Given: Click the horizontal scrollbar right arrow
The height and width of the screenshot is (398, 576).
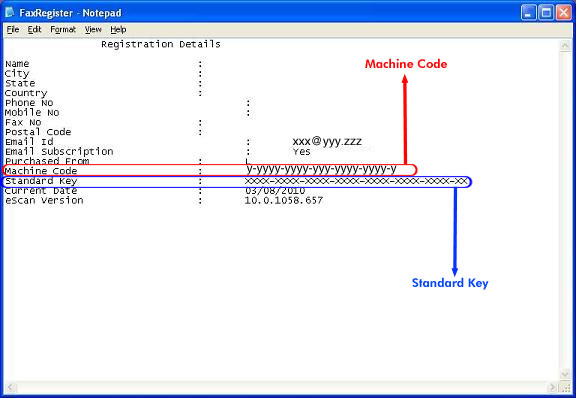Looking at the screenshot, I should [552, 387].
